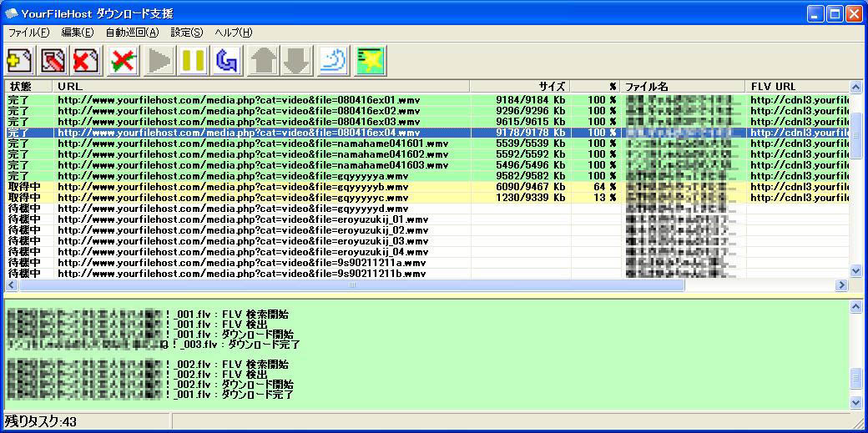The height and width of the screenshot is (433, 868).
Task: Click the clear completed tasks icon
Action: click(x=124, y=59)
